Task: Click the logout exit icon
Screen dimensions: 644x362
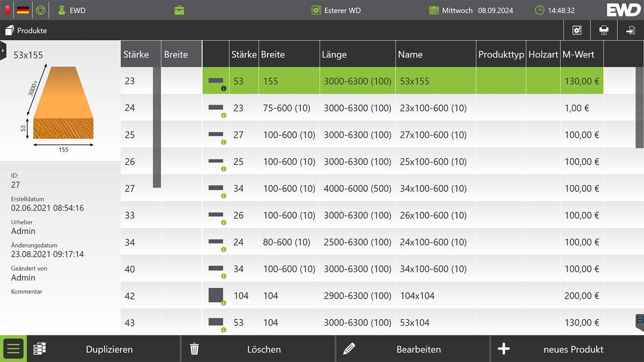Action: pyautogui.click(x=630, y=30)
